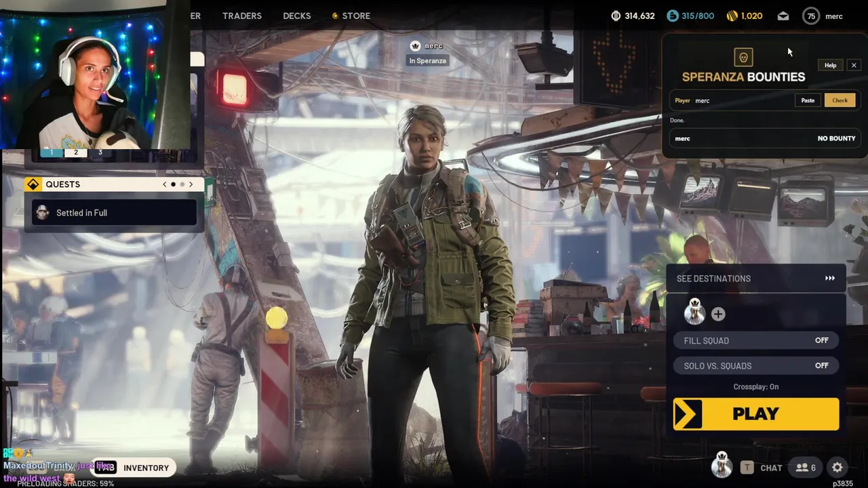Click the level 75 badge
The width and height of the screenshot is (868, 488).
(811, 16)
